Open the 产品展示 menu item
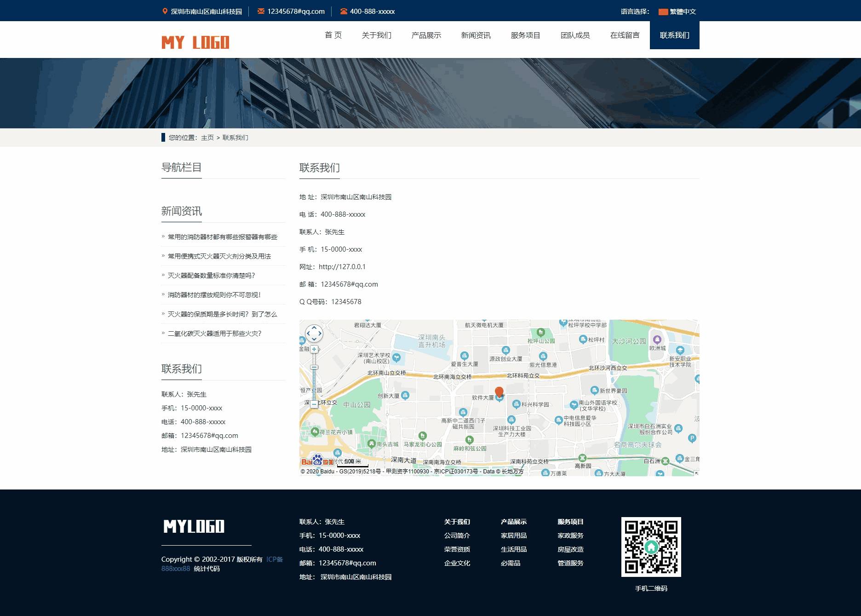This screenshot has height=616, width=861. (425, 35)
